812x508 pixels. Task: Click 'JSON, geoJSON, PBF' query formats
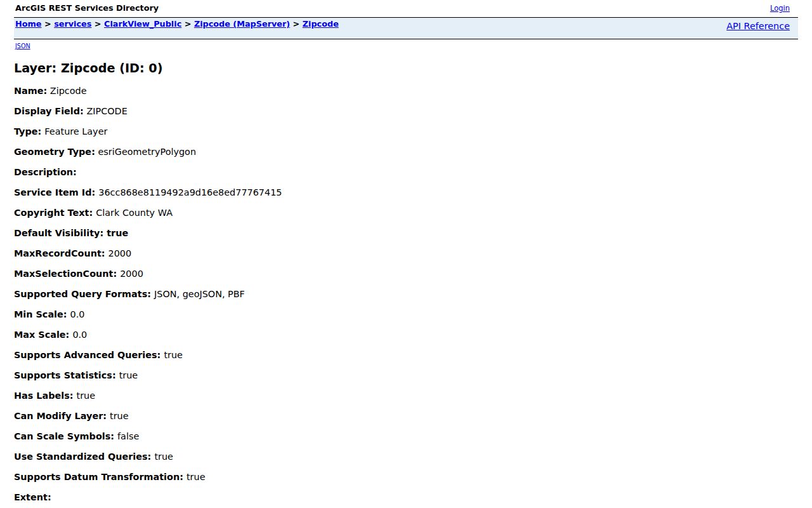[199, 294]
